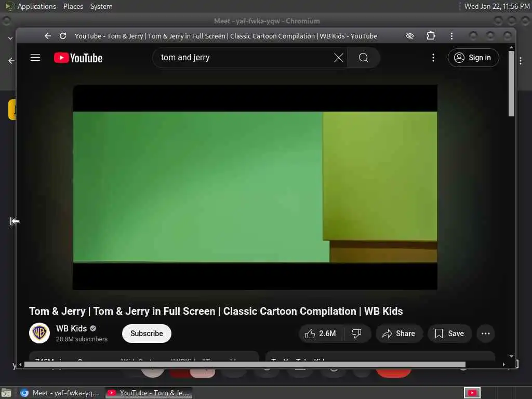Open the popup window's three-dot browser menu
This screenshot has width=532, height=399.
click(x=451, y=36)
